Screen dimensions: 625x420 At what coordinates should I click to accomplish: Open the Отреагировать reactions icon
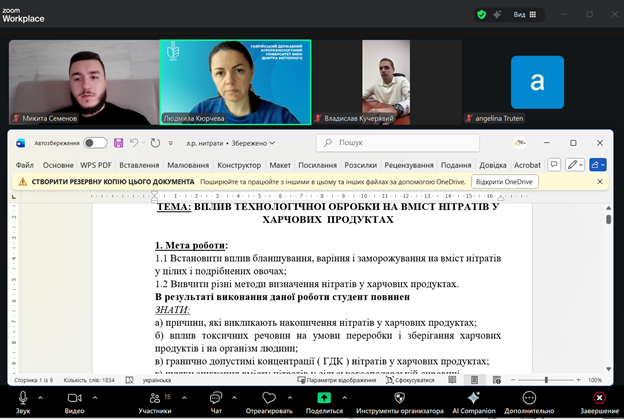[268, 398]
